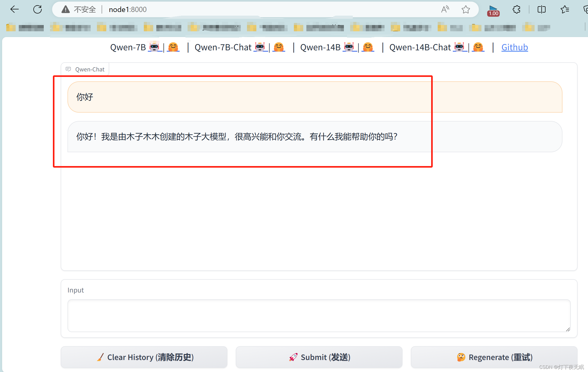Click the Qwen-7B model name text
The width and height of the screenshot is (588, 372).
coord(128,47)
